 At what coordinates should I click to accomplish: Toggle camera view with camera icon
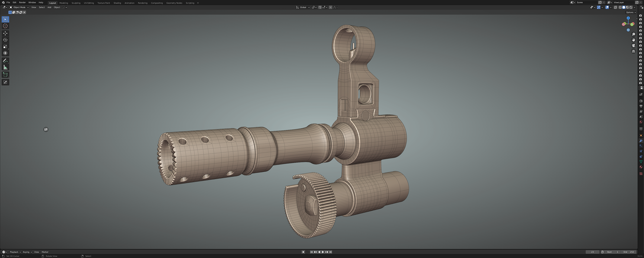(633, 46)
